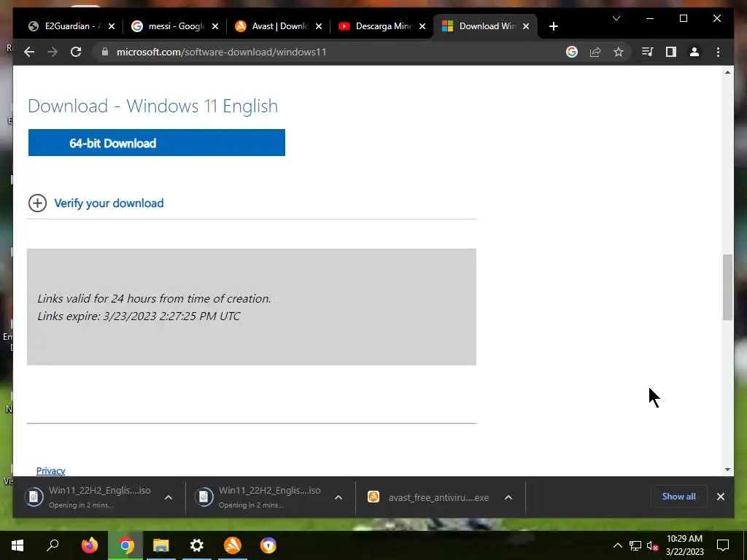Open Settings from the taskbar
Viewport: 747px width, 560px height.
click(x=197, y=545)
